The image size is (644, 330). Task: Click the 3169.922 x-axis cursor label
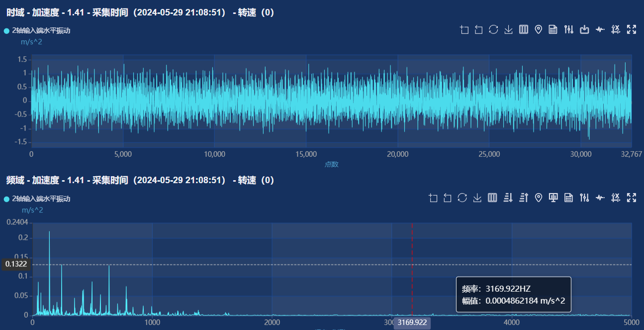pyautogui.click(x=412, y=322)
